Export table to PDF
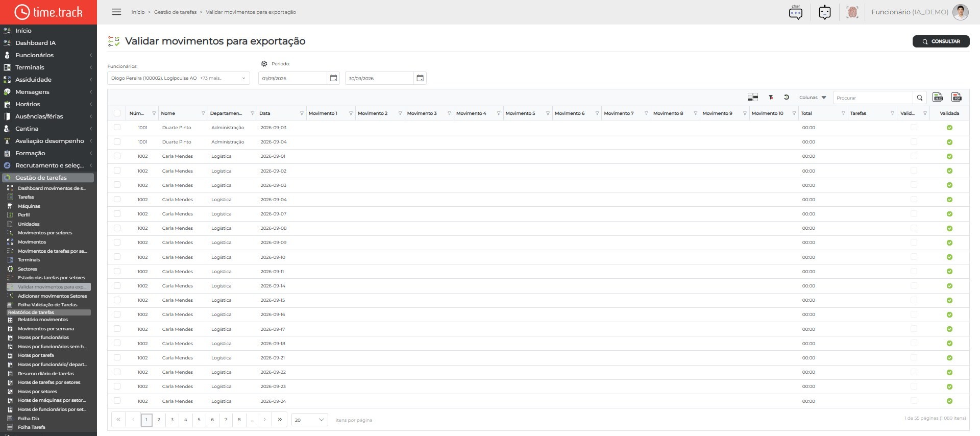This screenshot has height=436, width=980. pyautogui.click(x=957, y=97)
